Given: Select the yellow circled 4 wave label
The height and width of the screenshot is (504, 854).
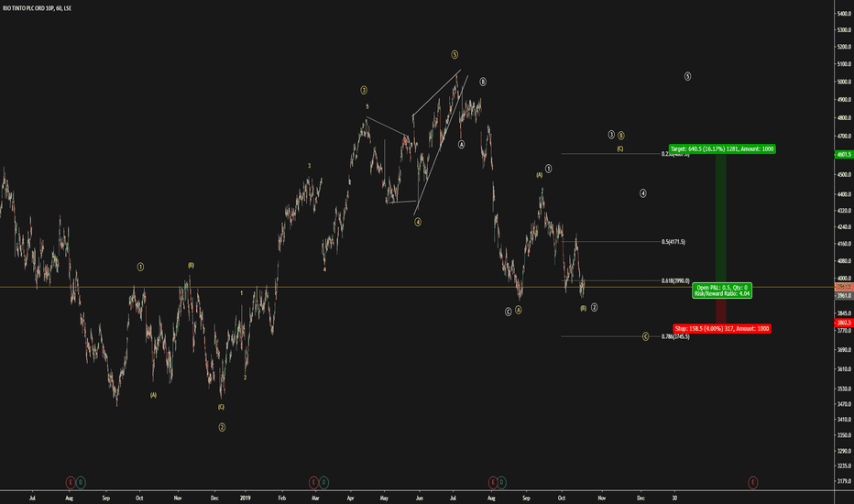Looking at the screenshot, I should point(418,222).
